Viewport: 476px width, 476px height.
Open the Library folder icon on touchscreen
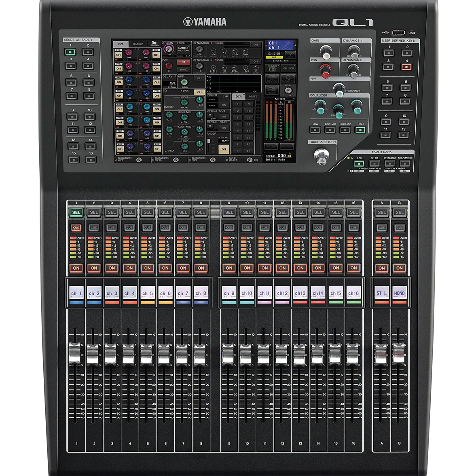tap(154, 44)
